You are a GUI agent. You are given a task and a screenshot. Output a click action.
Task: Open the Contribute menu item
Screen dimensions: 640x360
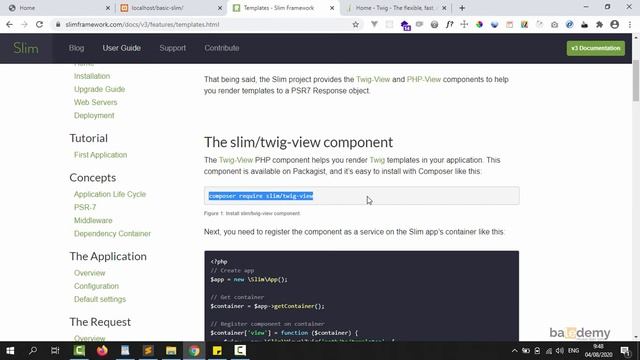pyautogui.click(x=222, y=48)
